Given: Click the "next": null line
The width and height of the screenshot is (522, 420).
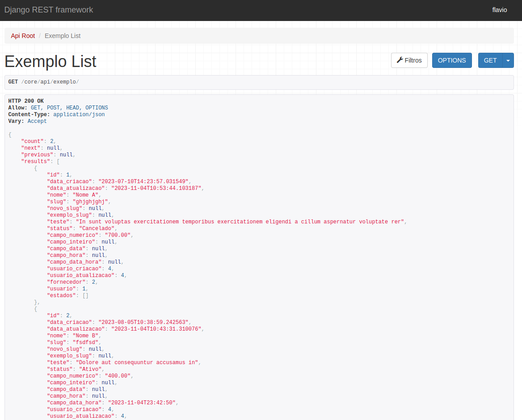Looking at the screenshot, I should point(42,148).
